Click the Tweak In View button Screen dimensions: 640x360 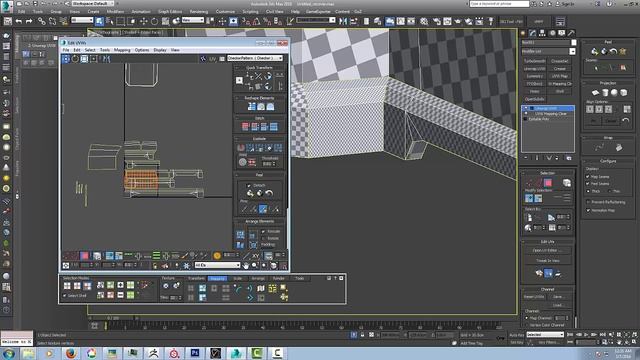[547, 260]
